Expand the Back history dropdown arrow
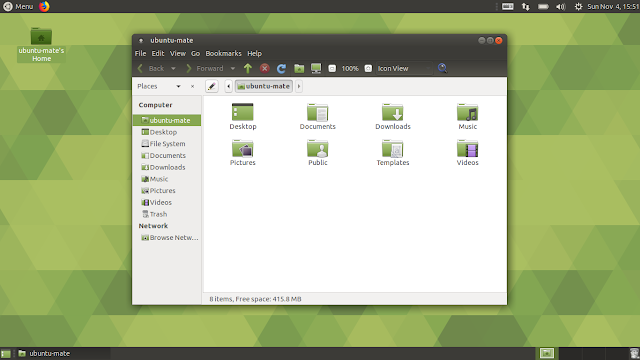The width and height of the screenshot is (640, 360). pyautogui.click(x=173, y=69)
